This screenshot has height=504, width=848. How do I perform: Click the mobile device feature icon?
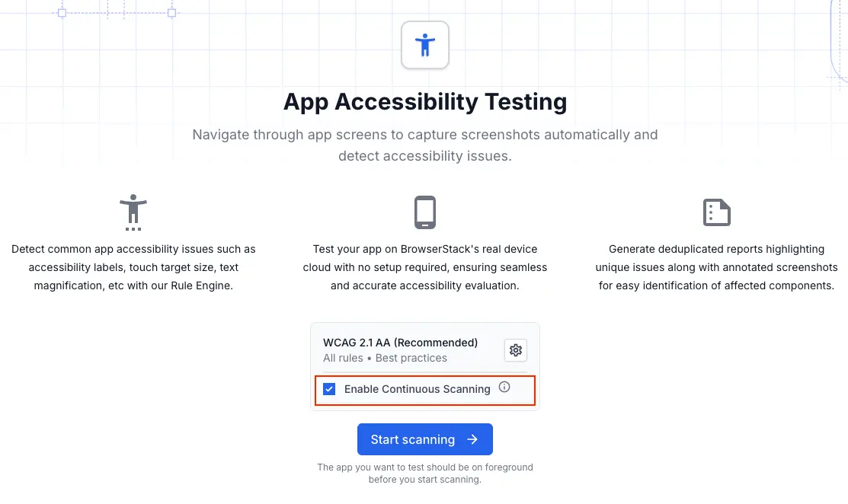pos(425,212)
